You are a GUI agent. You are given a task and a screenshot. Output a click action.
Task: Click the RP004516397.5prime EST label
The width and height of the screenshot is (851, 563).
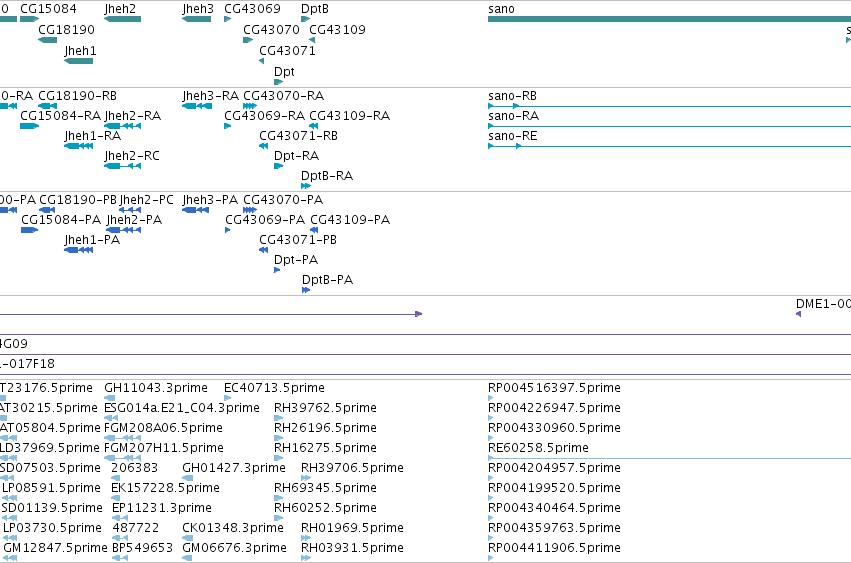(x=554, y=388)
